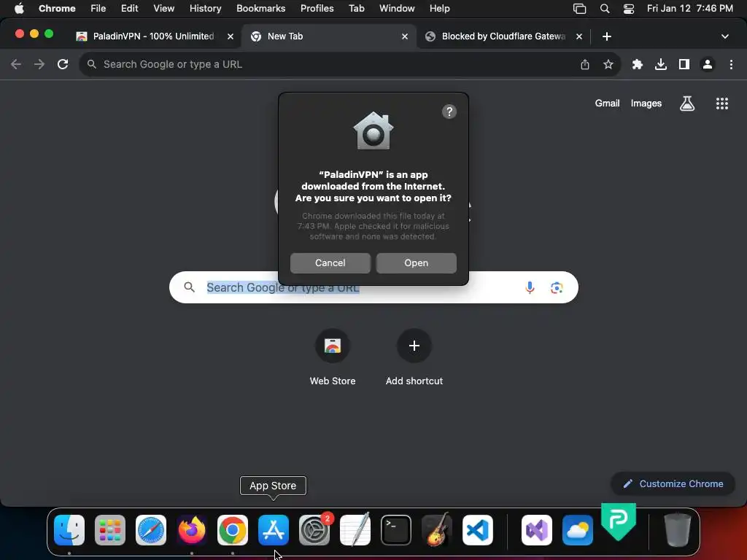Image resolution: width=747 pixels, height=560 pixels.
Task: Open a new tab with plus button
Action: pos(606,36)
